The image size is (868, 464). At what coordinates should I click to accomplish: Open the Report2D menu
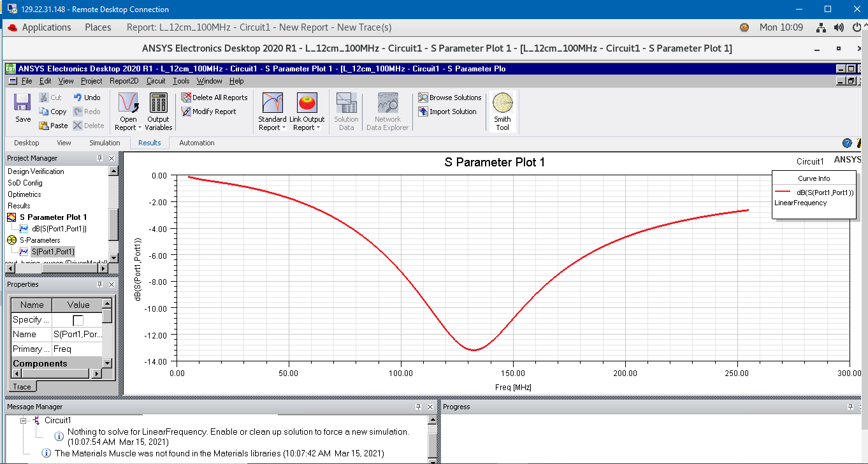click(x=124, y=81)
